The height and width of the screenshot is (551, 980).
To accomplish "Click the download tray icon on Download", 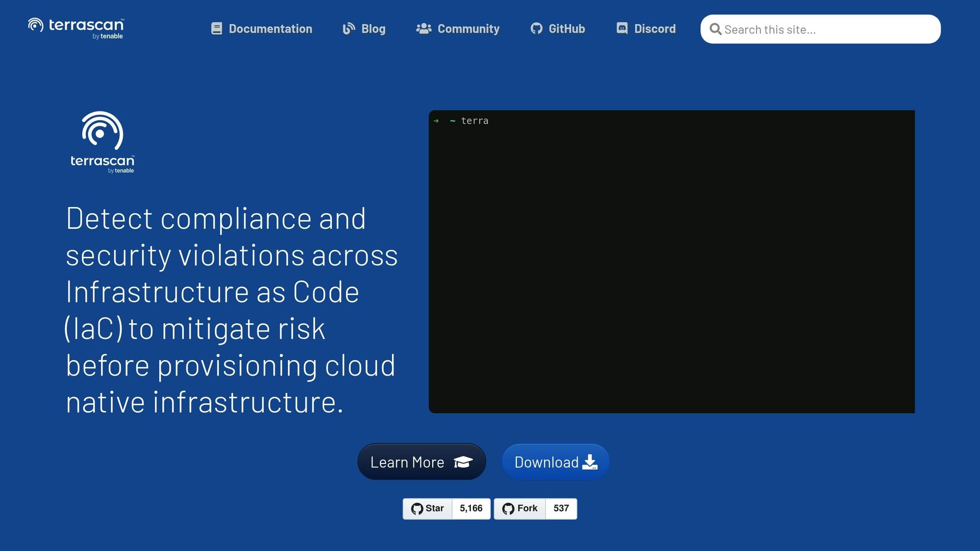I will coord(590,462).
